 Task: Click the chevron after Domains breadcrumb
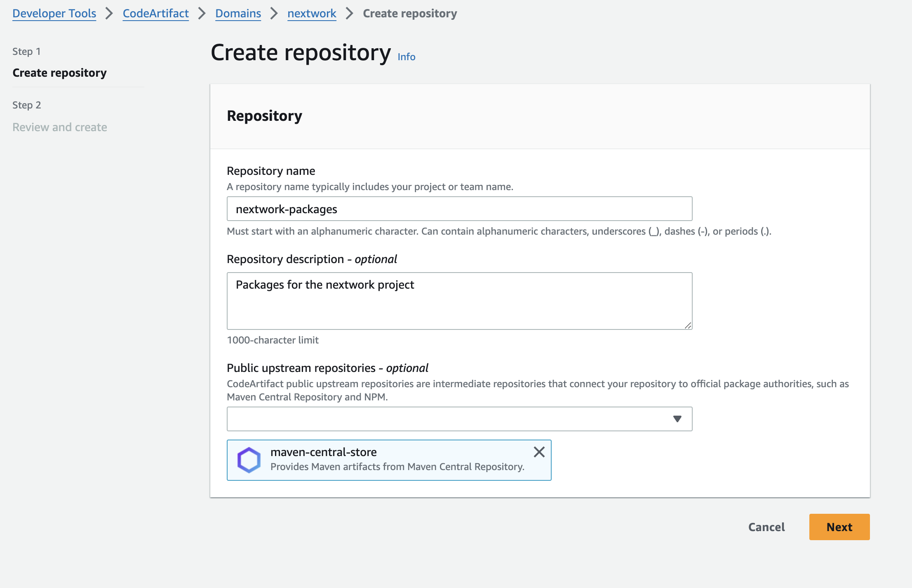(274, 14)
